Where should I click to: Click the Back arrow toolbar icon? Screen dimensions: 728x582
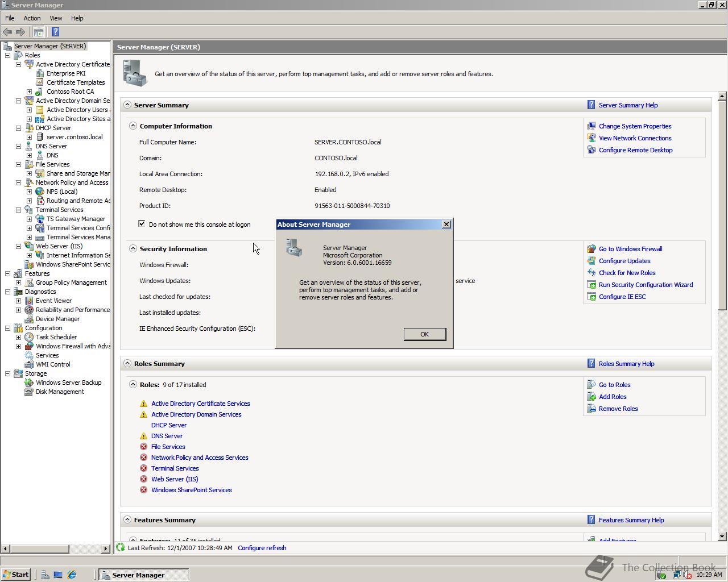(x=7, y=32)
